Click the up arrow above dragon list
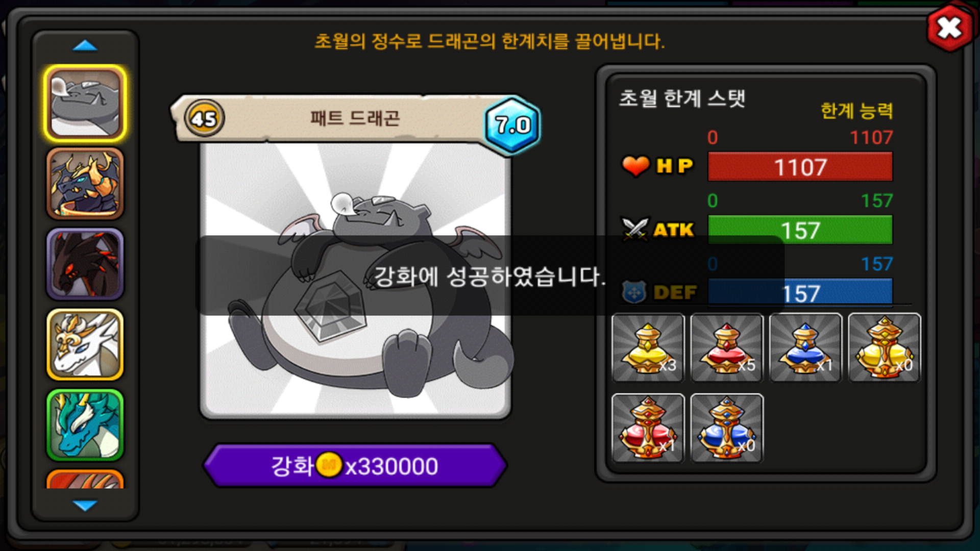 pos(85,46)
